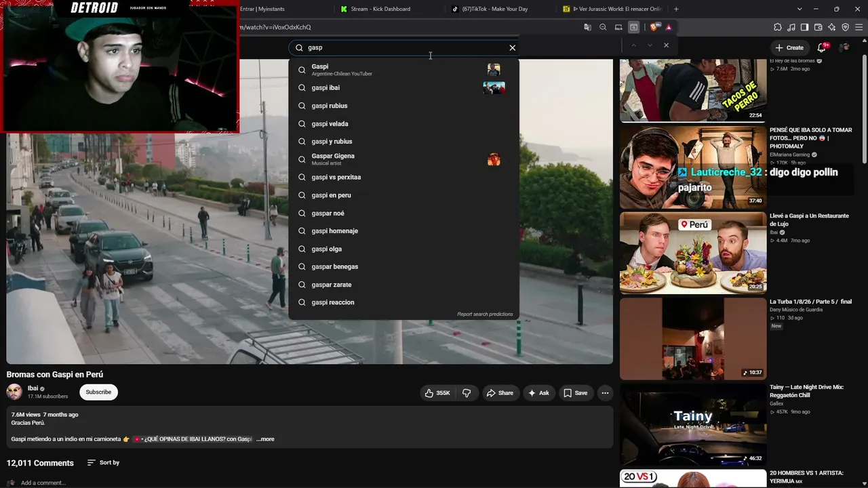Image resolution: width=868 pixels, height=488 pixels.
Task: Open the Create button on YouTube
Action: [x=789, y=47]
